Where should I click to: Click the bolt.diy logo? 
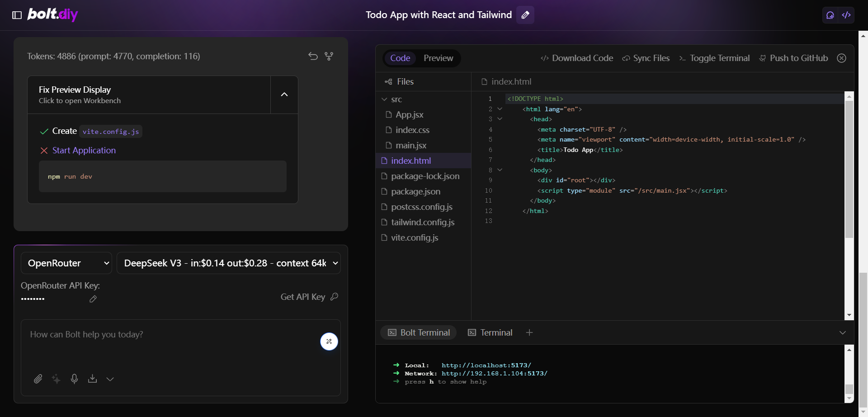click(x=53, y=14)
